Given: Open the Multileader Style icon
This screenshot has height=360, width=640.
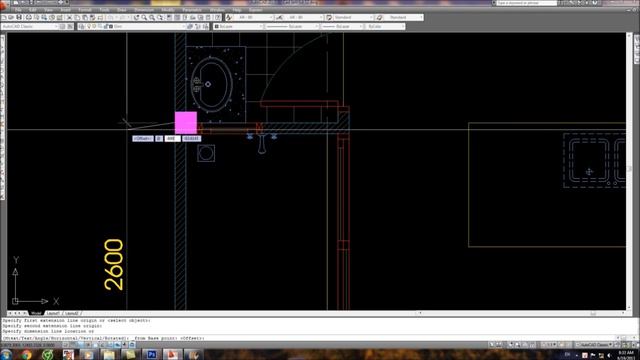Looking at the screenshot, I should tap(380, 18).
